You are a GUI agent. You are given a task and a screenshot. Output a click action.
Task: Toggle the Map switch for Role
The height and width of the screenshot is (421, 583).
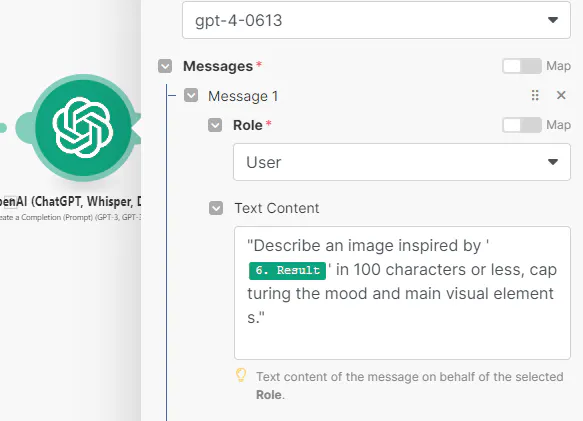tap(522, 125)
